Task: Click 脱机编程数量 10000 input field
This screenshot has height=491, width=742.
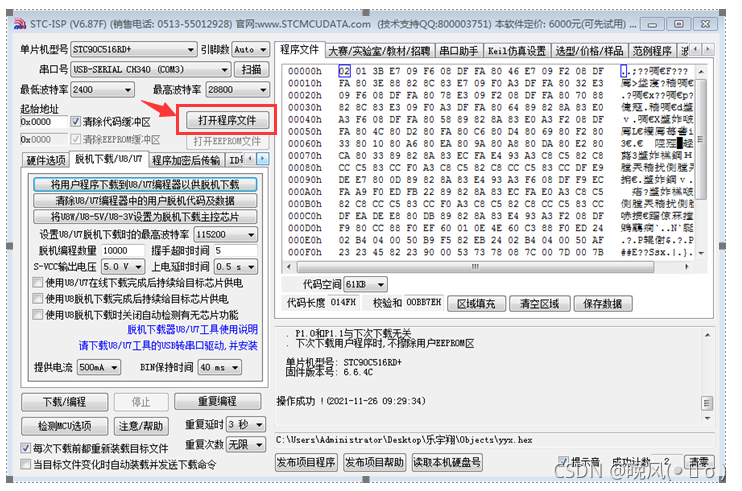Action: click(122, 251)
